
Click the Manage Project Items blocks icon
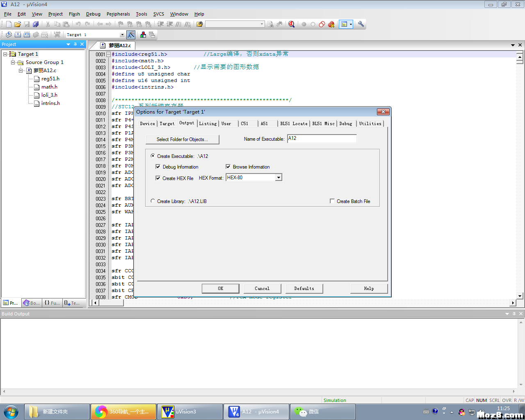[143, 35]
